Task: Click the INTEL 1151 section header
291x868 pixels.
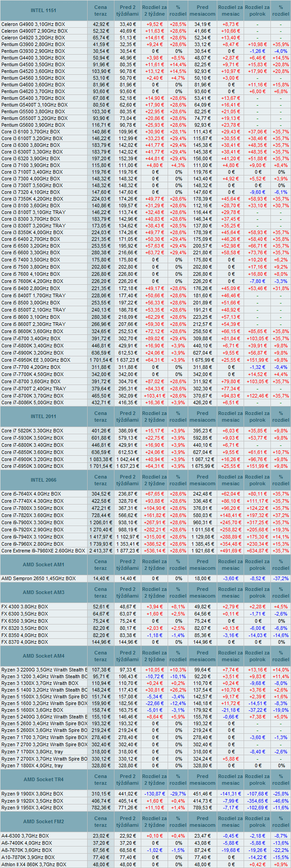Action: 43,10
